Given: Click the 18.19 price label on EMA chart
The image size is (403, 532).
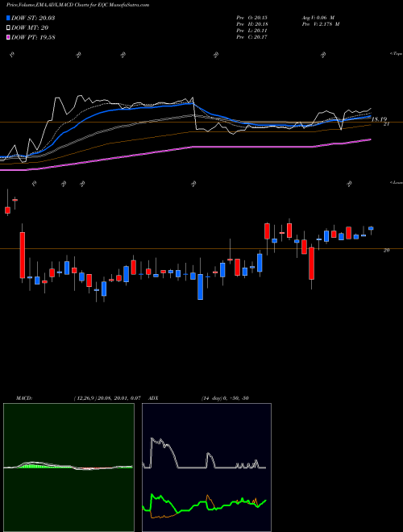Looking at the screenshot, I should (380, 119).
